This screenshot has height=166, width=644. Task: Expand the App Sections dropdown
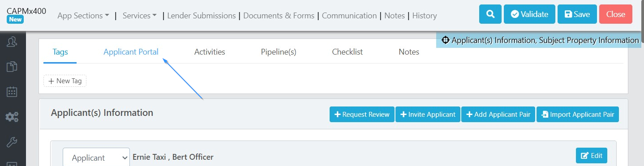(x=83, y=16)
